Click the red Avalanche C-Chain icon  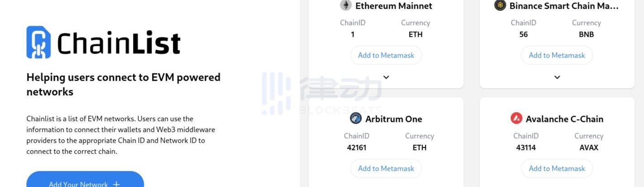516,119
